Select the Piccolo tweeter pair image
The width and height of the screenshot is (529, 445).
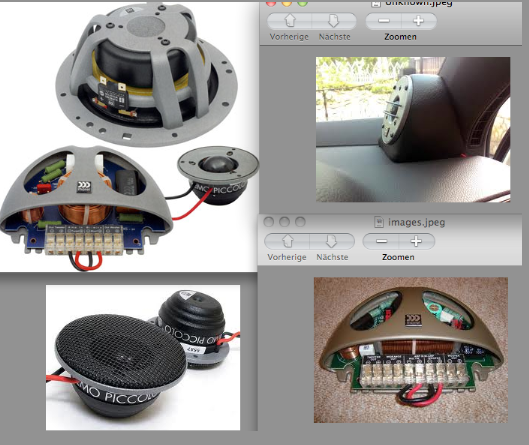pos(143,358)
